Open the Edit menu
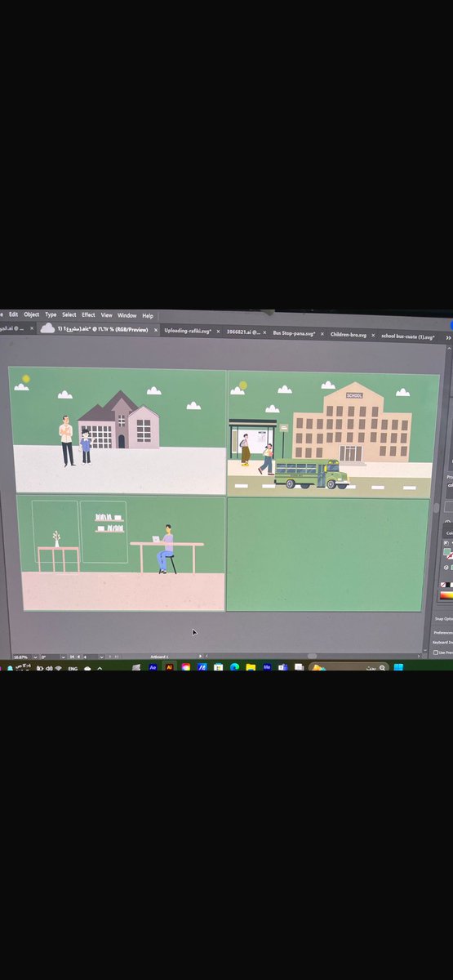Screen dimensions: 453x980 coord(13,314)
